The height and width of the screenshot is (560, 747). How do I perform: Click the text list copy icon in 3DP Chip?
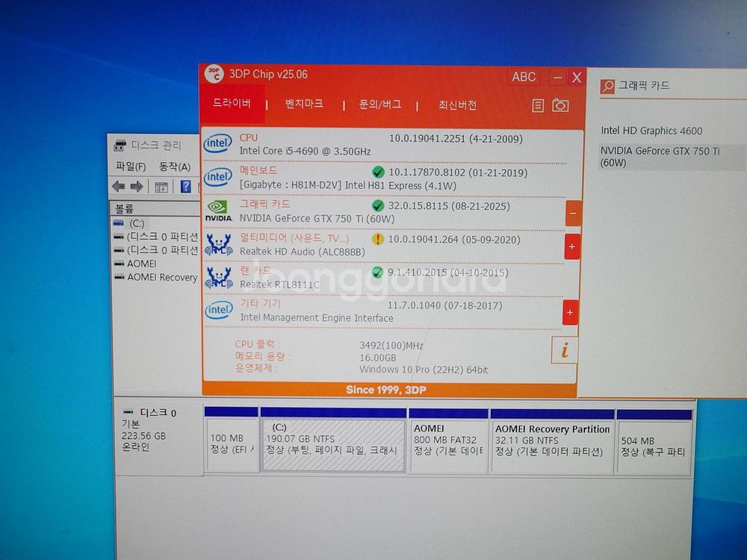click(x=538, y=106)
